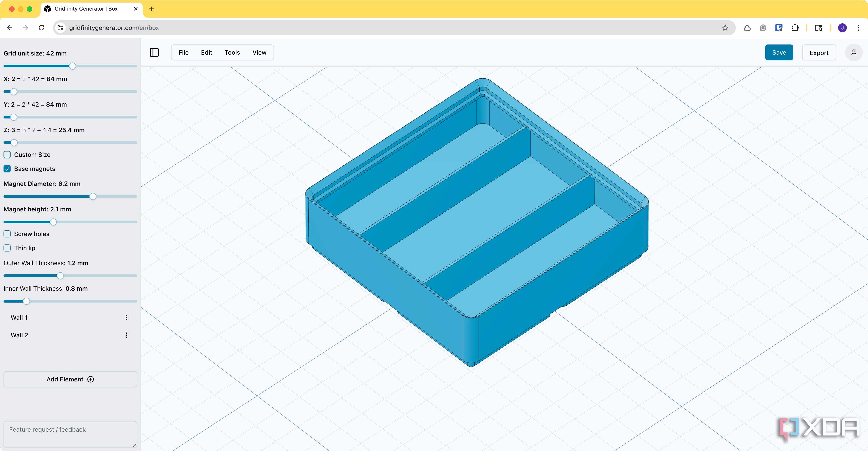The width and height of the screenshot is (868, 451).
Task: Toggle the sidebar panel icon
Action: [x=154, y=52]
